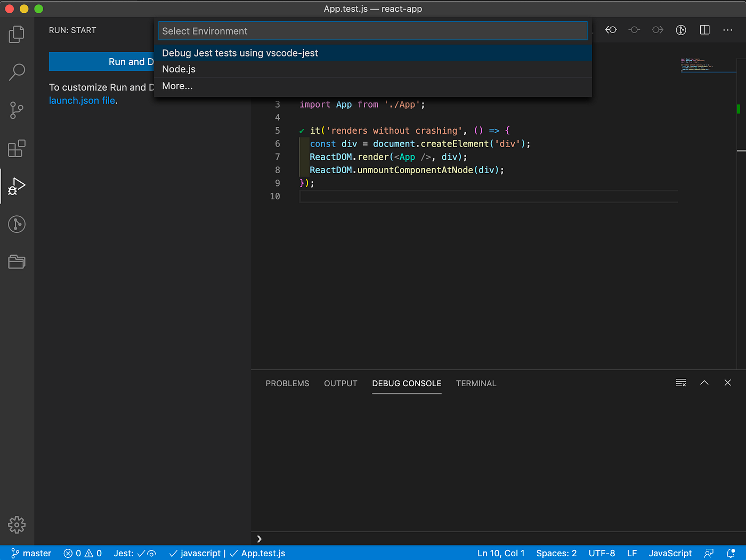
Task: Clear the debug console output
Action: pos(681,383)
